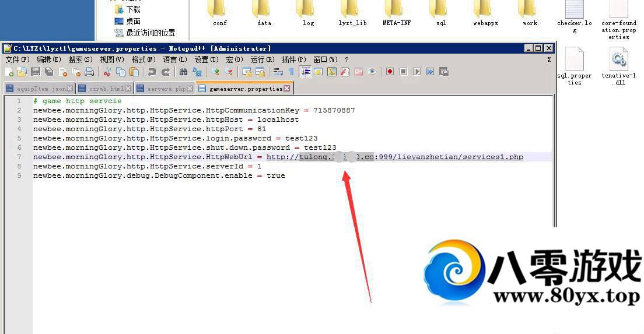Close the equipItem.json tab

tap(70, 89)
